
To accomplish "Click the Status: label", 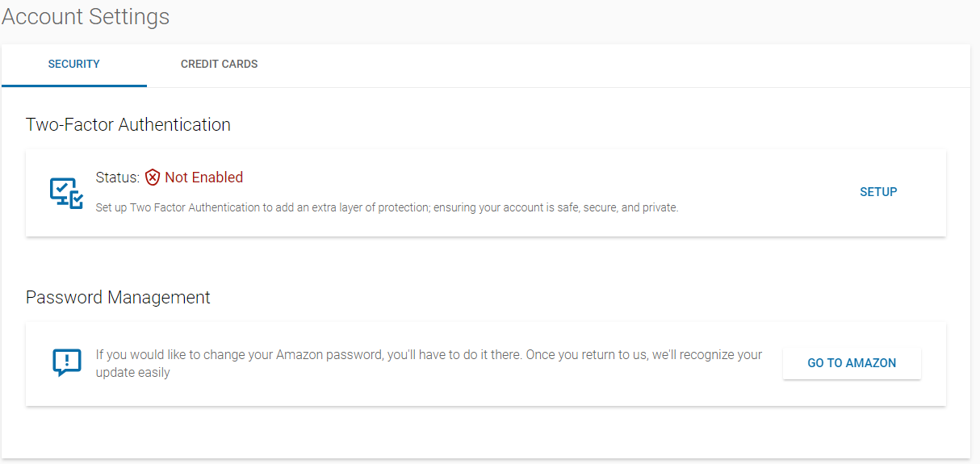I will (118, 178).
